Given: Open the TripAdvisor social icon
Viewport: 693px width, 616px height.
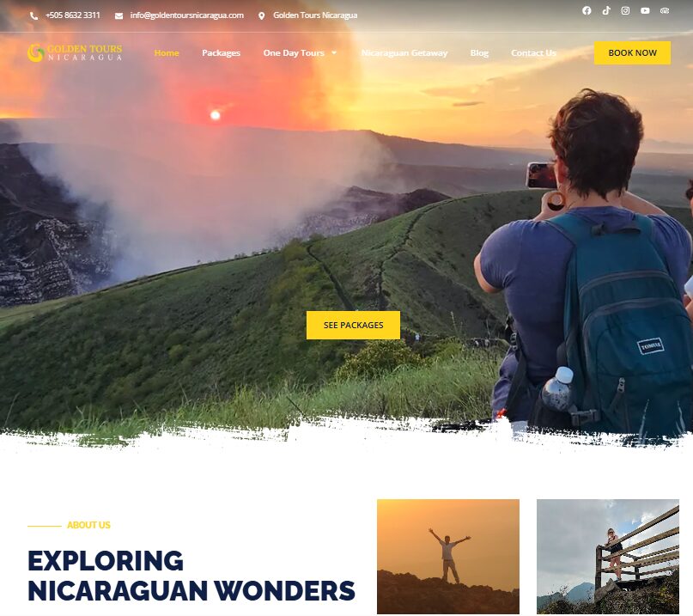Looking at the screenshot, I should [x=665, y=10].
